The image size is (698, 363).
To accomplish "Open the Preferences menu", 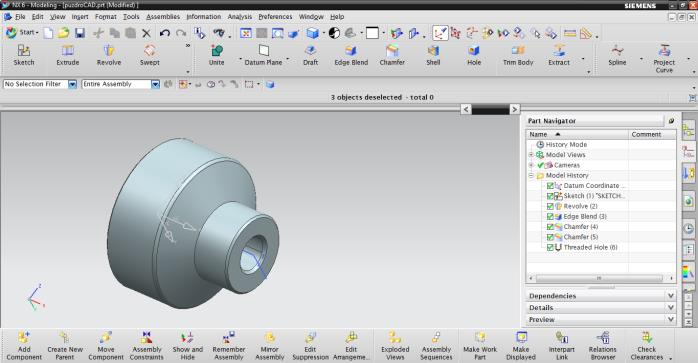I will [275, 17].
